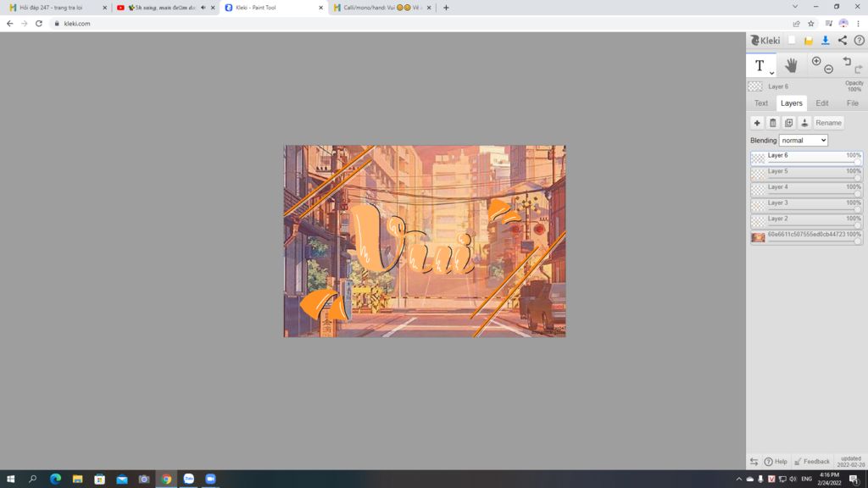Delete the selected layer with trash icon
The height and width of the screenshot is (488, 868).
point(773,123)
